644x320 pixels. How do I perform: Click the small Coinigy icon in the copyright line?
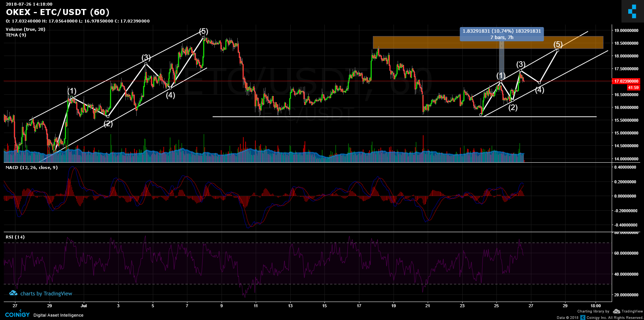tap(583, 317)
